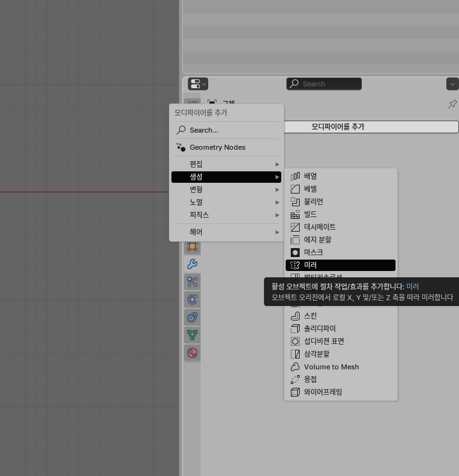Open the Modifiers wrench tab

[192, 264]
